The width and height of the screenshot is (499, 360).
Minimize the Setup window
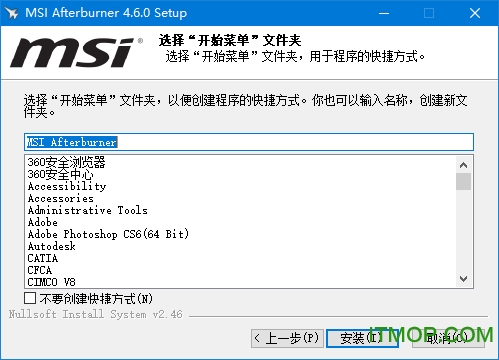[x=384, y=13]
